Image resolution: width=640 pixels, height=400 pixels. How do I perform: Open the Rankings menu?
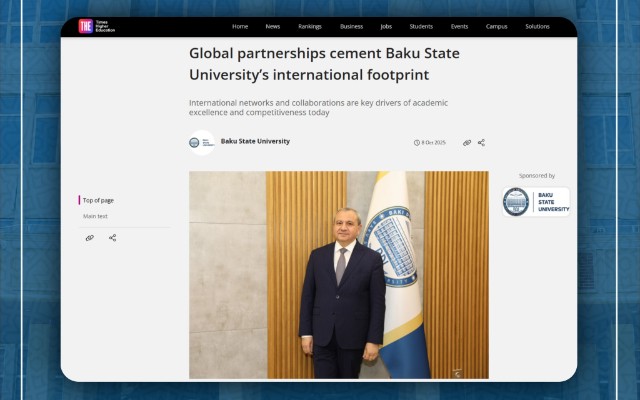[310, 27]
